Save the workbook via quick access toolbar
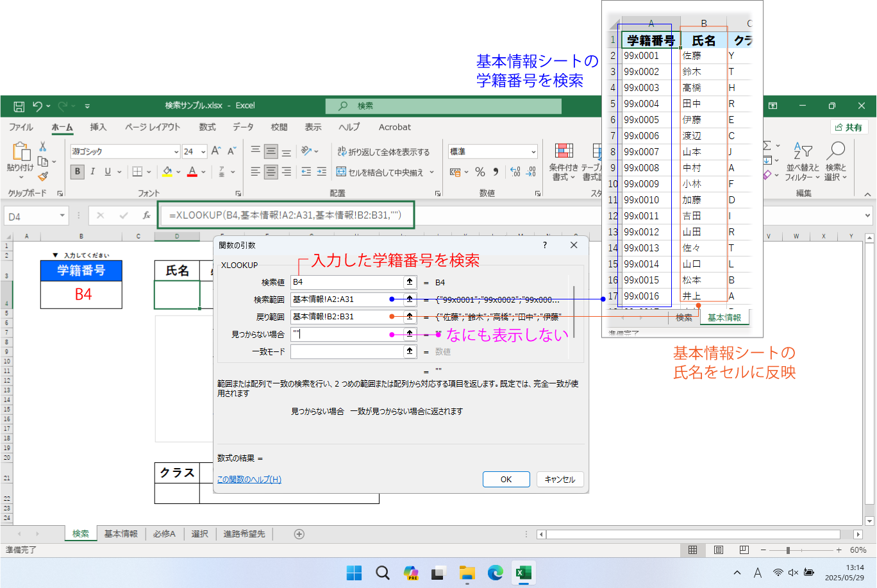The height and width of the screenshot is (588, 877). tap(19, 106)
